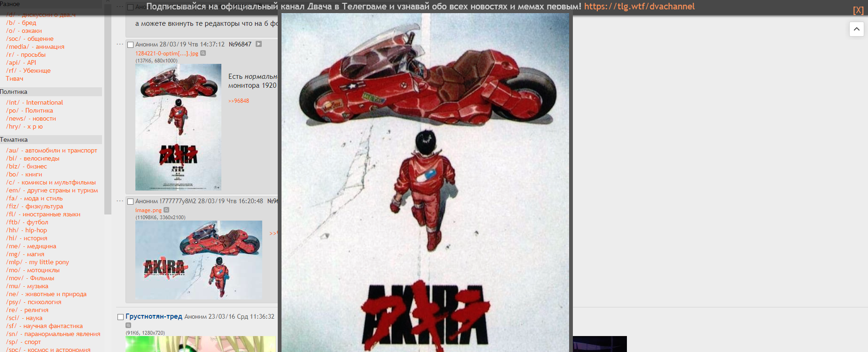Click the Тематика section header
Screen dimensions: 868x352
(x=51, y=139)
